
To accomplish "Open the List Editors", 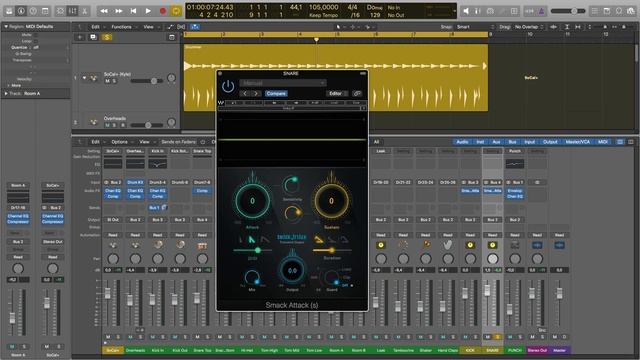I will (x=595, y=11).
